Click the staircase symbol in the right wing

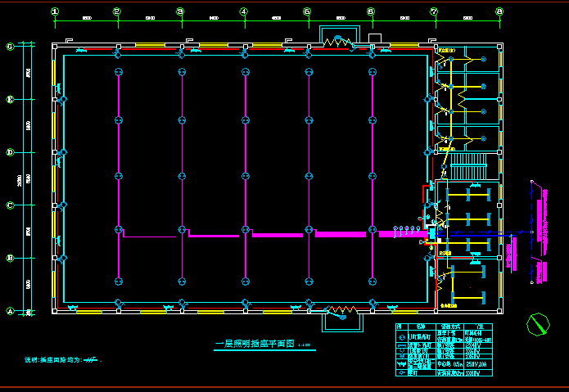coord(468,166)
